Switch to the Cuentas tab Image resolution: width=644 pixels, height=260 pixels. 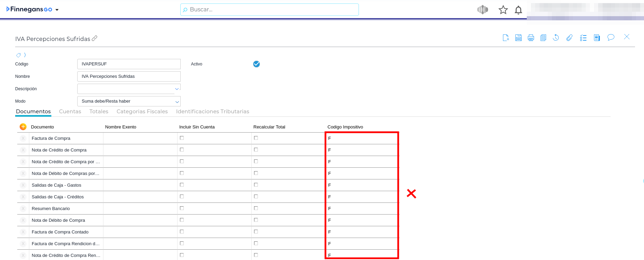tap(70, 112)
